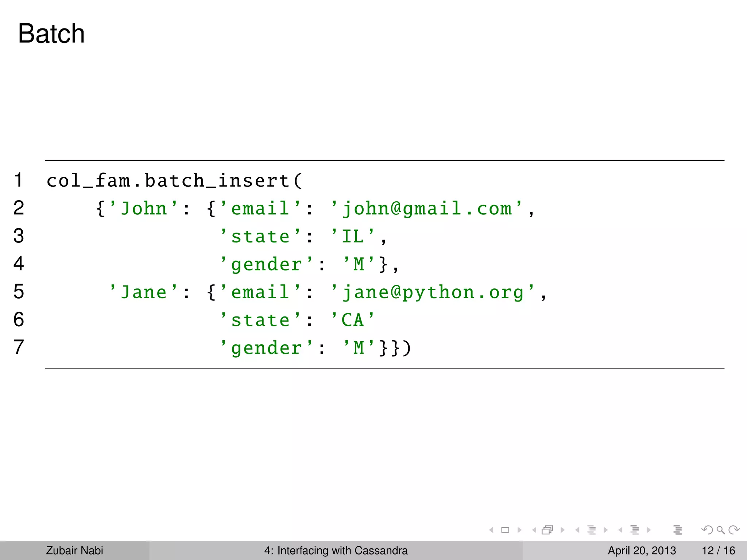Go to previous frame arrow

click(534, 530)
